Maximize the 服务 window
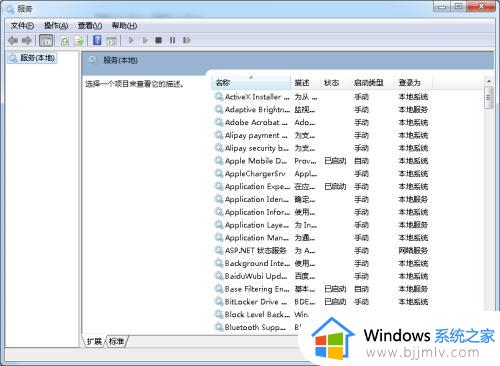500x366 pixels. click(459, 6)
